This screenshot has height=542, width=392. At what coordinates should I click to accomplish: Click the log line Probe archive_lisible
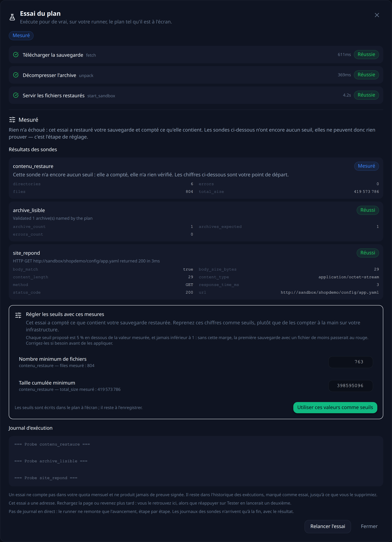point(51,461)
